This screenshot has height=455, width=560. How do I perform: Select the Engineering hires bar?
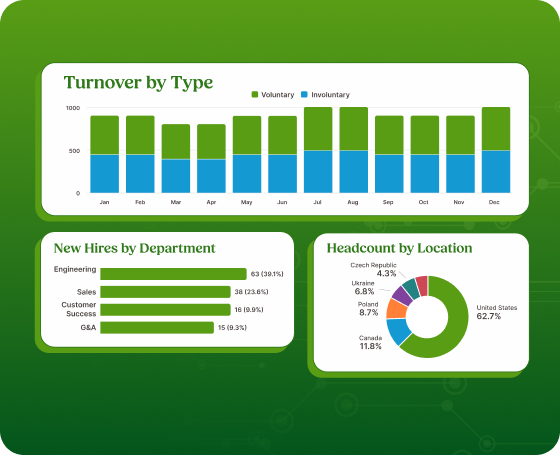point(173,274)
